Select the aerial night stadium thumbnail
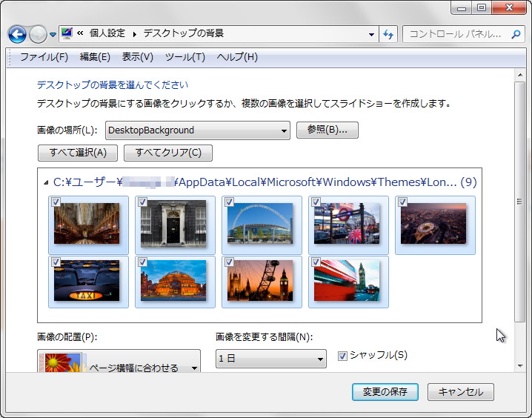 click(x=433, y=224)
